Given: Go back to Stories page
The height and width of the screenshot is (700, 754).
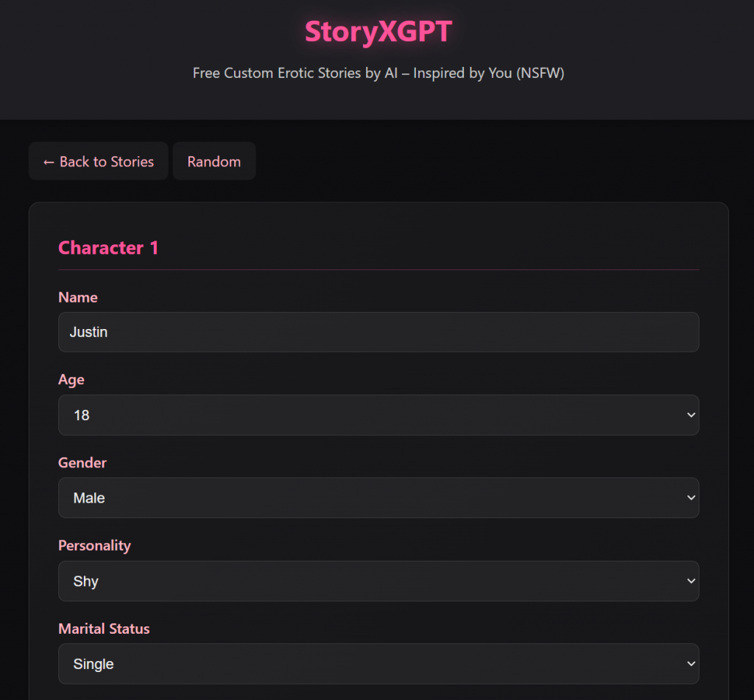Looking at the screenshot, I should (99, 162).
